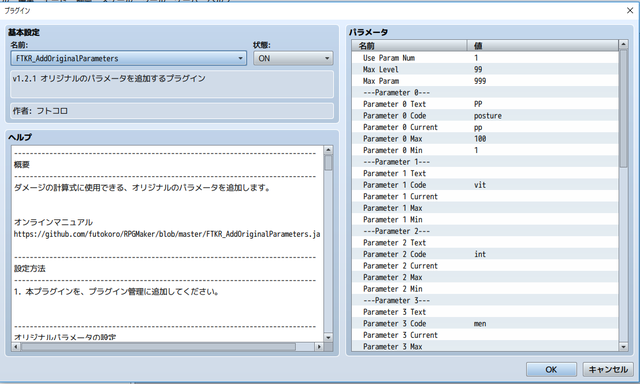
Task: Click the オンラインマニュアル line in help
Action: (53, 222)
